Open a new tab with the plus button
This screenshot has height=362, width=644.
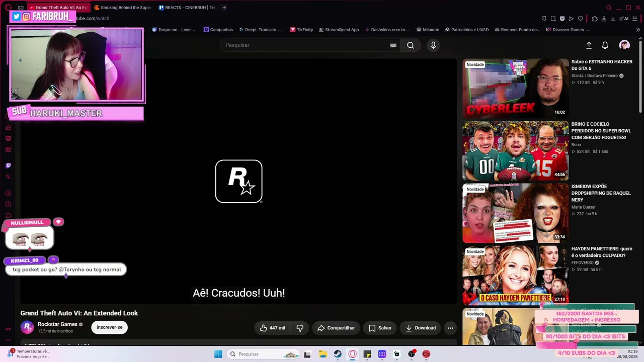224,8
